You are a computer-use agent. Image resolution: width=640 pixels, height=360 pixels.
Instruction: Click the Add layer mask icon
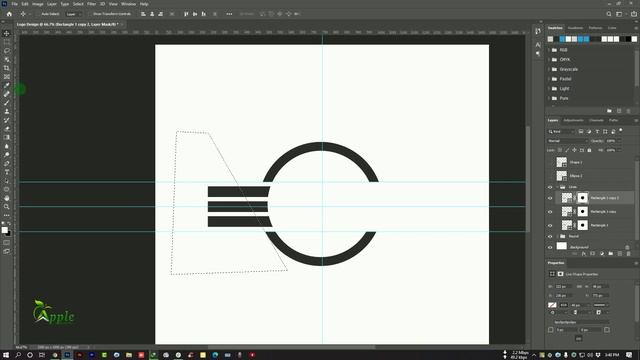click(593, 254)
